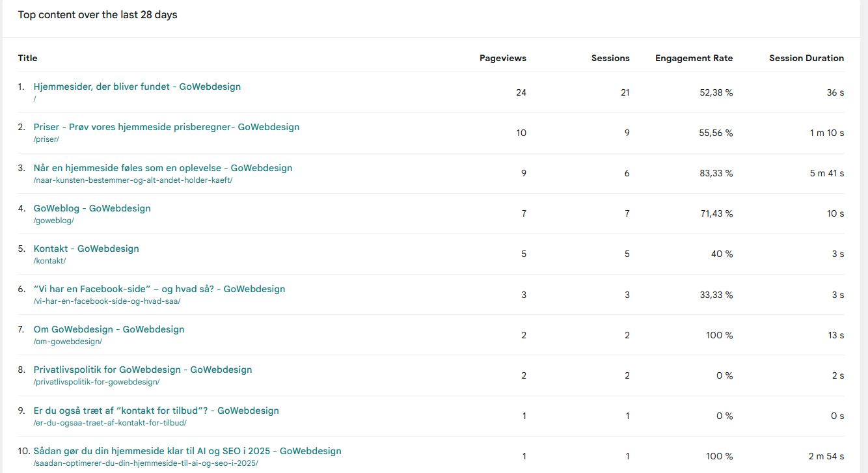Click the Title column header
The width and height of the screenshot is (868, 473).
27,58
